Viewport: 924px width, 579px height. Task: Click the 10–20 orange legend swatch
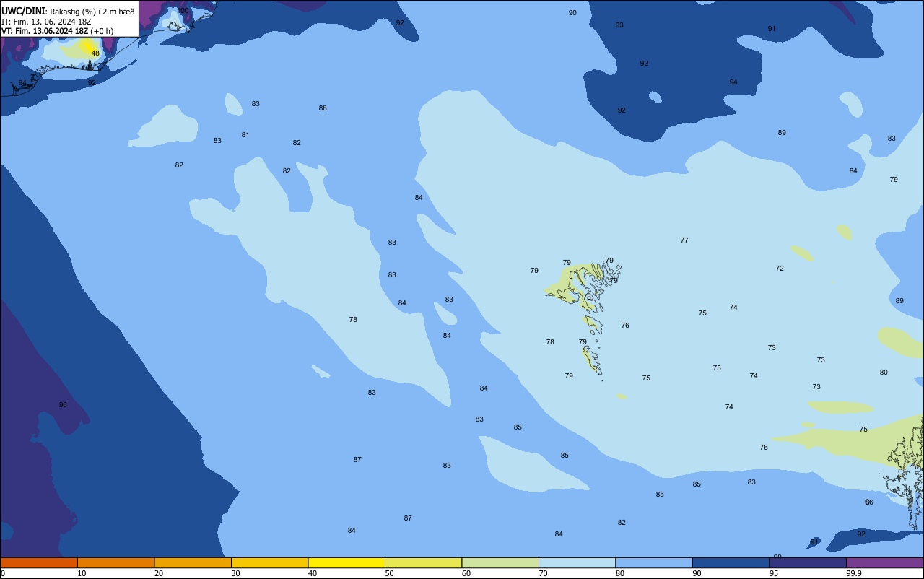(x=115, y=562)
